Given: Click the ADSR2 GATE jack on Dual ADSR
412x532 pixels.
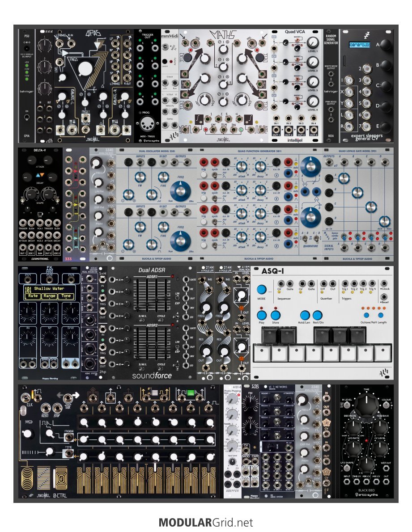Looking at the screenshot, I should click(186, 328).
